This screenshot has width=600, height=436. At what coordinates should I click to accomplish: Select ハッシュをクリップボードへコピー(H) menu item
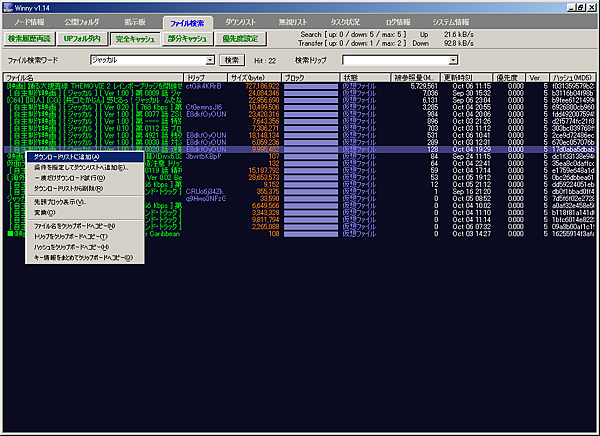[x=85, y=247]
